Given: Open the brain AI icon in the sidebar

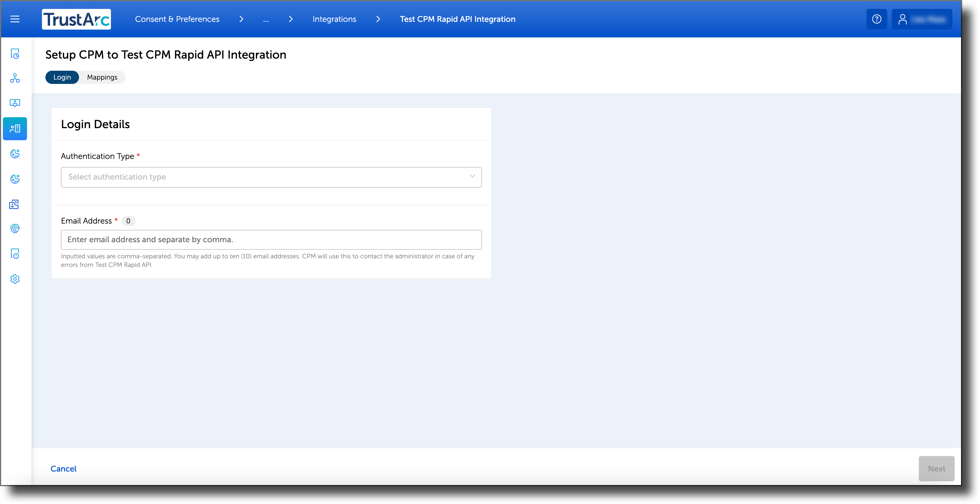Looking at the screenshot, I should [x=15, y=229].
